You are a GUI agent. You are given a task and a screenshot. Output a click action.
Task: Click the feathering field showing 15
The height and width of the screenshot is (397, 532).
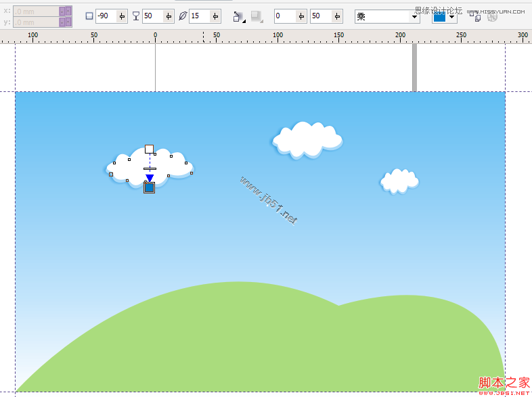coord(198,16)
